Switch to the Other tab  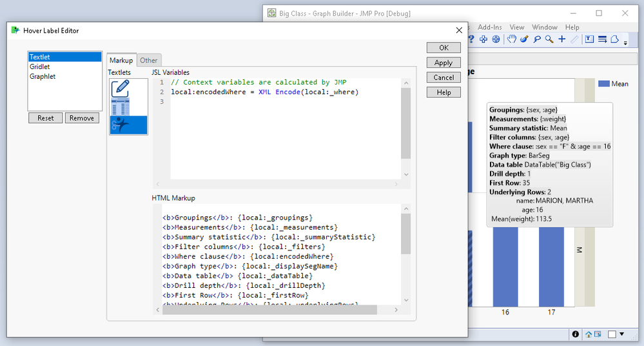148,61
